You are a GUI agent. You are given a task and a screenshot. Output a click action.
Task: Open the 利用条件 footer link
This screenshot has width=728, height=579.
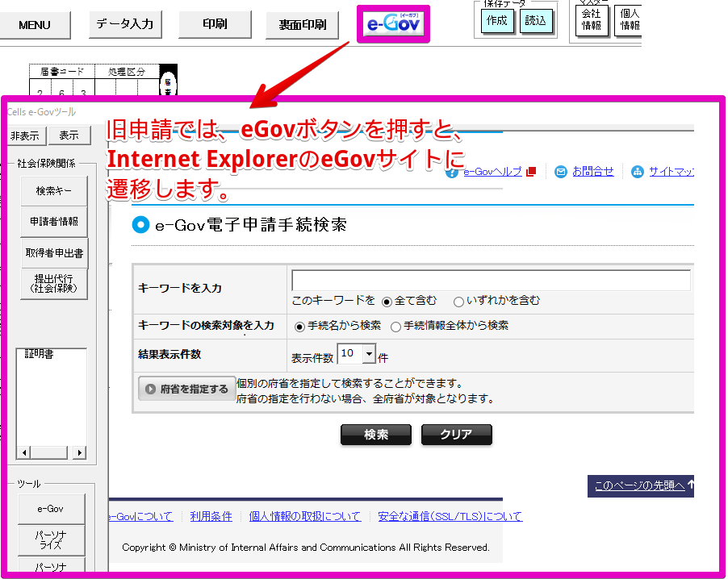point(211,516)
